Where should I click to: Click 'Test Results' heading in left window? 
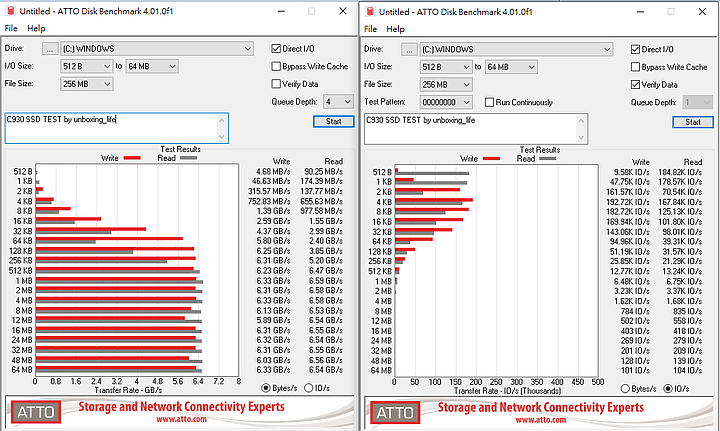[x=180, y=149]
